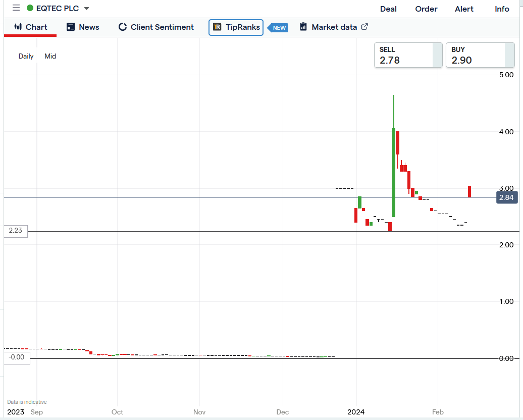Click the 0.00 price axis label
Image resolution: width=523 pixels, height=420 pixels.
pos(506,358)
